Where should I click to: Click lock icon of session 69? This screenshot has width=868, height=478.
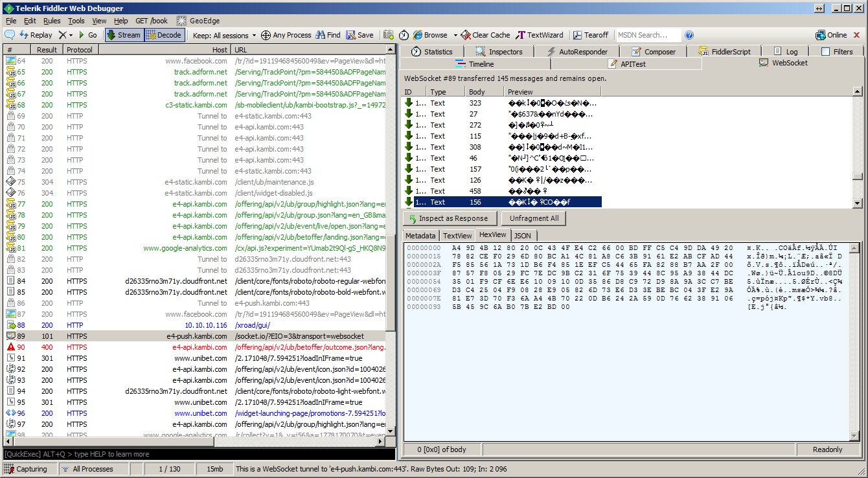(11, 116)
